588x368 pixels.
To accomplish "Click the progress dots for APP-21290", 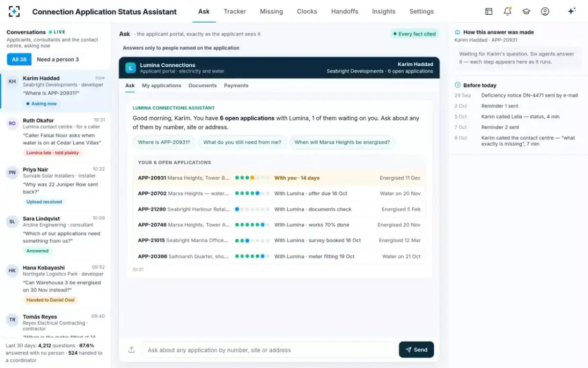I will 252,209.
